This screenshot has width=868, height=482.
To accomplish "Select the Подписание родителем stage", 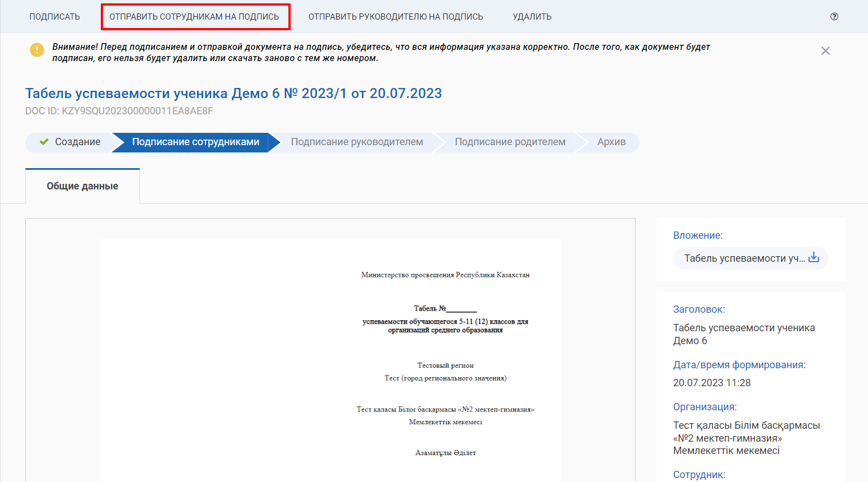I will pos(510,142).
